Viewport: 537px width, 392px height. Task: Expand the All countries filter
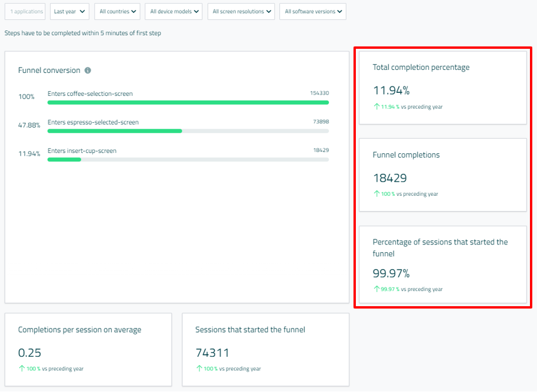point(117,12)
